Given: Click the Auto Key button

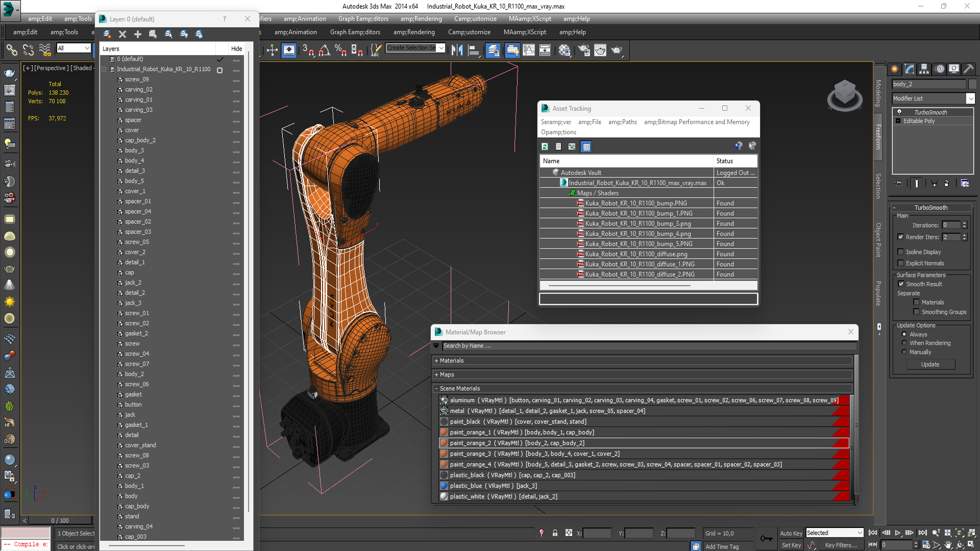Looking at the screenshot, I should (791, 533).
